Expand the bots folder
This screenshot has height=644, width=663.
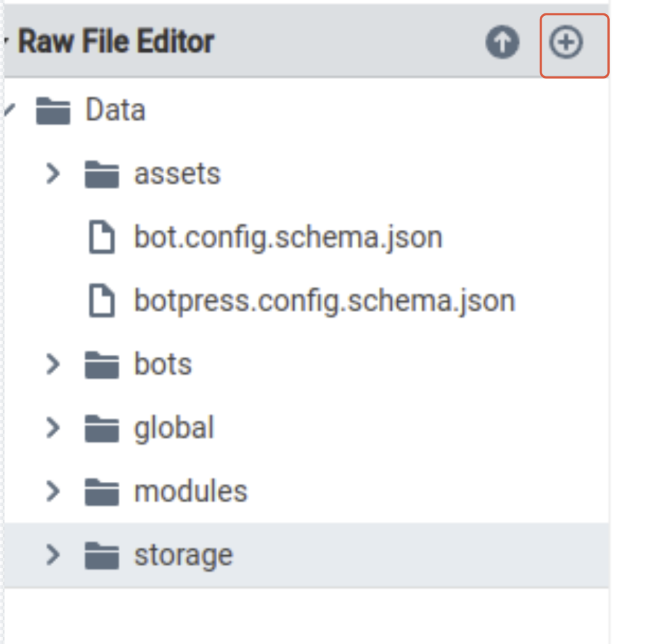point(53,364)
